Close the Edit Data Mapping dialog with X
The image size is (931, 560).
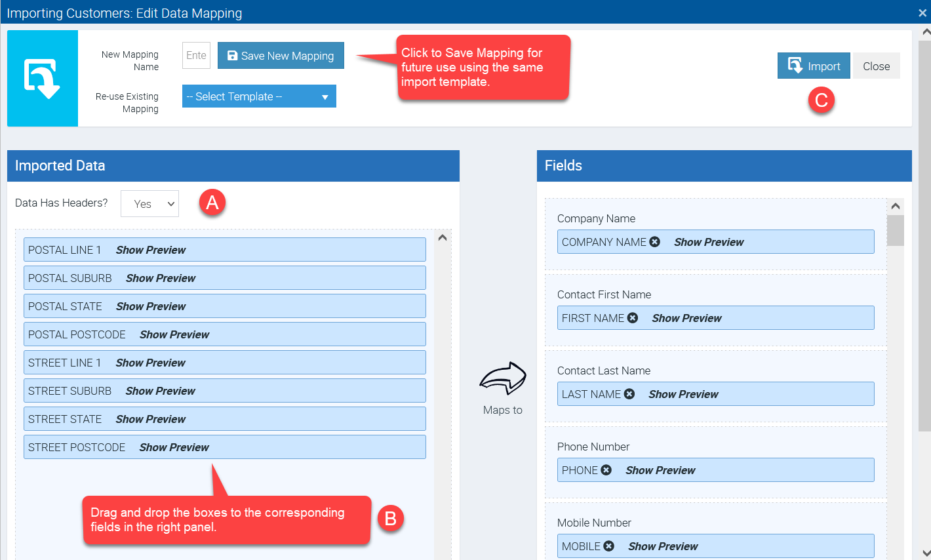[922, 13]
